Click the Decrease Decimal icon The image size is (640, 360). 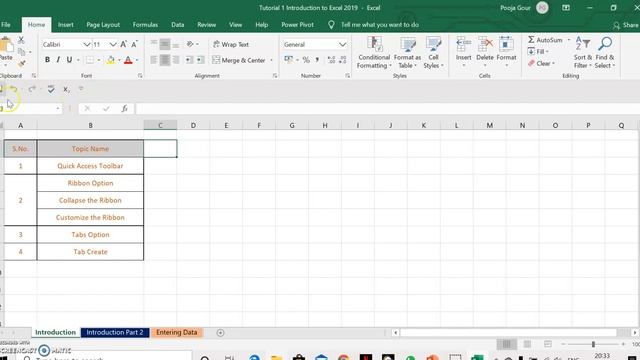(343, 60)
